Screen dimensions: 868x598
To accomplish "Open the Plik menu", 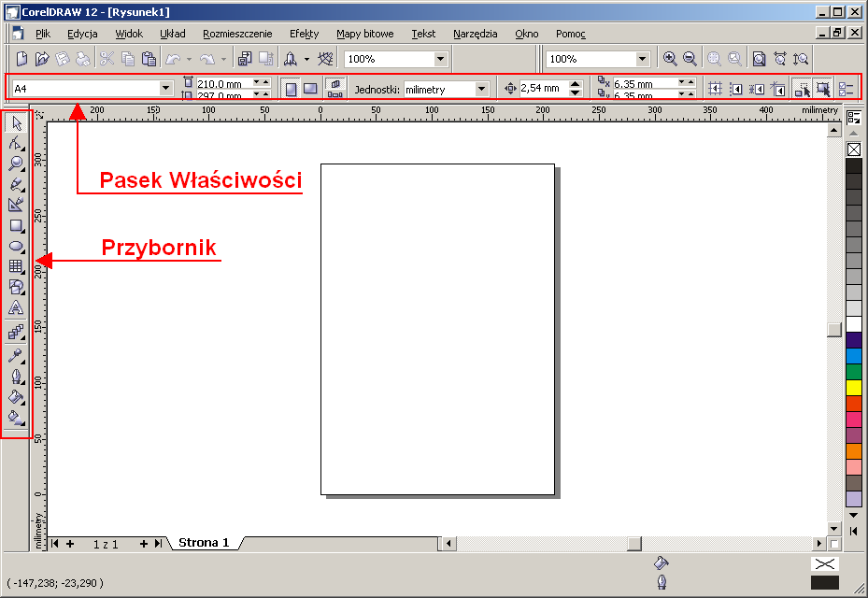I will pyautogui.click(x=43, y=34).
